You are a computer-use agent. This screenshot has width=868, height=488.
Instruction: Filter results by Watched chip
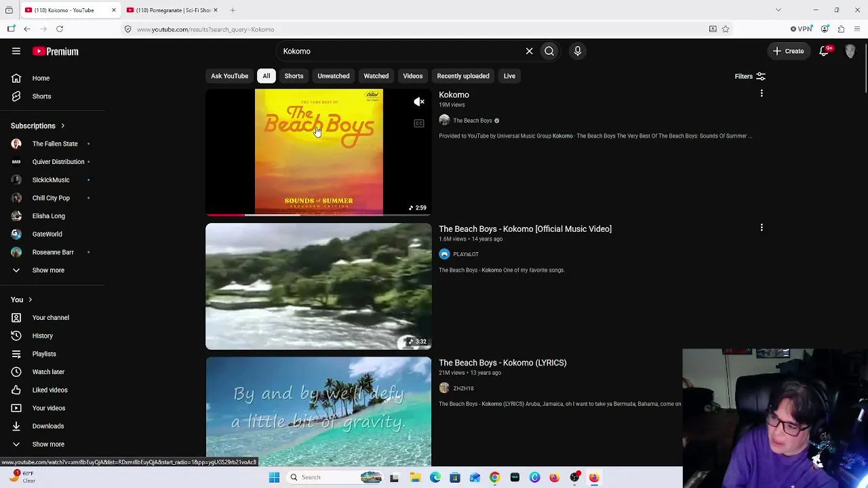click(x=376, y=76)
